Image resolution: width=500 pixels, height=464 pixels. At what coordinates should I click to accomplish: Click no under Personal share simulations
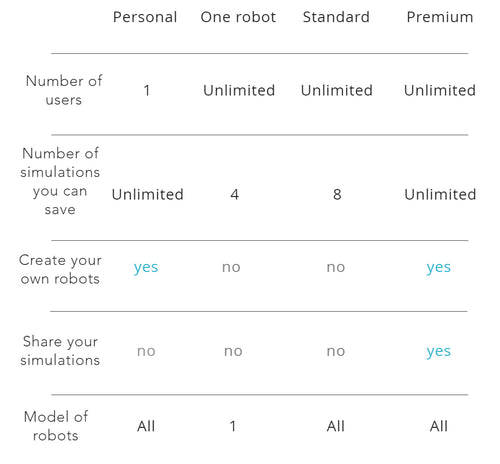(146, 351)
